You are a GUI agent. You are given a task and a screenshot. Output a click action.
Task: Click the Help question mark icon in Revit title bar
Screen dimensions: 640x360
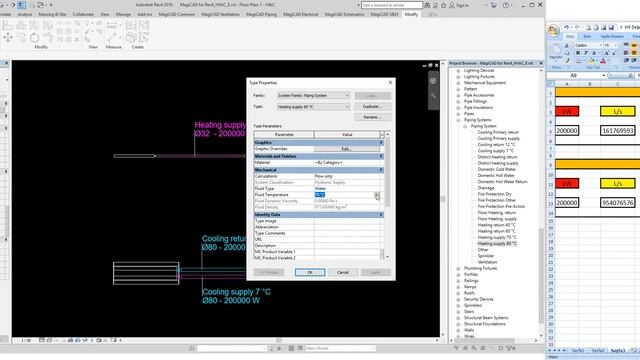506,5
